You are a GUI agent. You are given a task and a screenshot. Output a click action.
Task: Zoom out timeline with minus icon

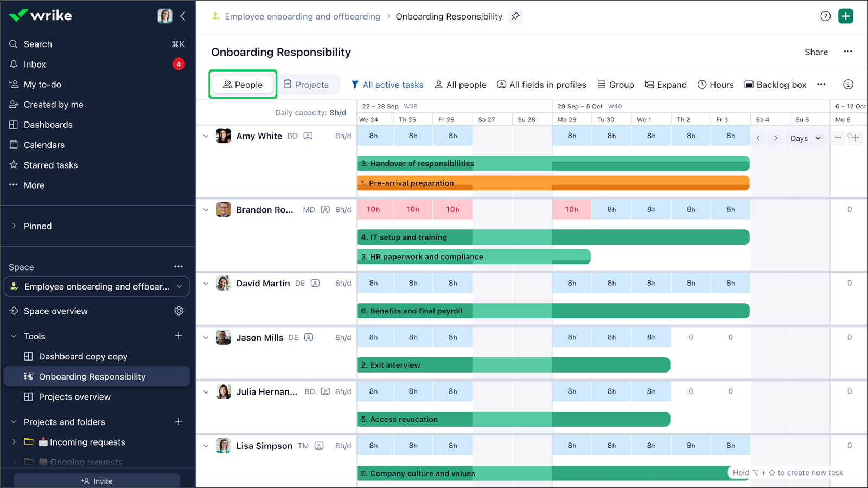pos(838,138)
